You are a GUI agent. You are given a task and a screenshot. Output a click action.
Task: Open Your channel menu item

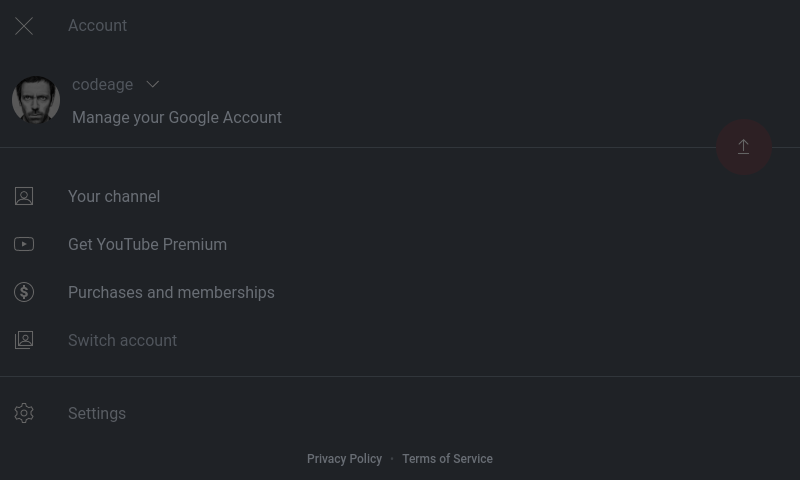coord(114,197)
